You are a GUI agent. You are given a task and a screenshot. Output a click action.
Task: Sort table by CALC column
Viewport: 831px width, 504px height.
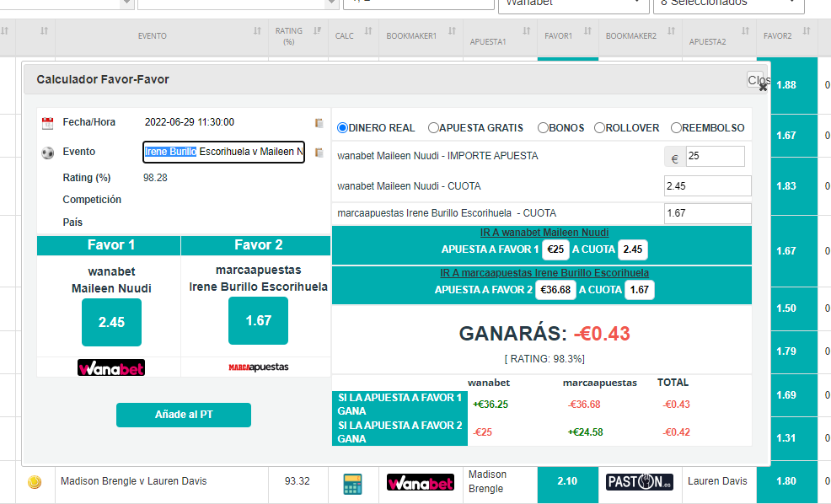point(368,30)
